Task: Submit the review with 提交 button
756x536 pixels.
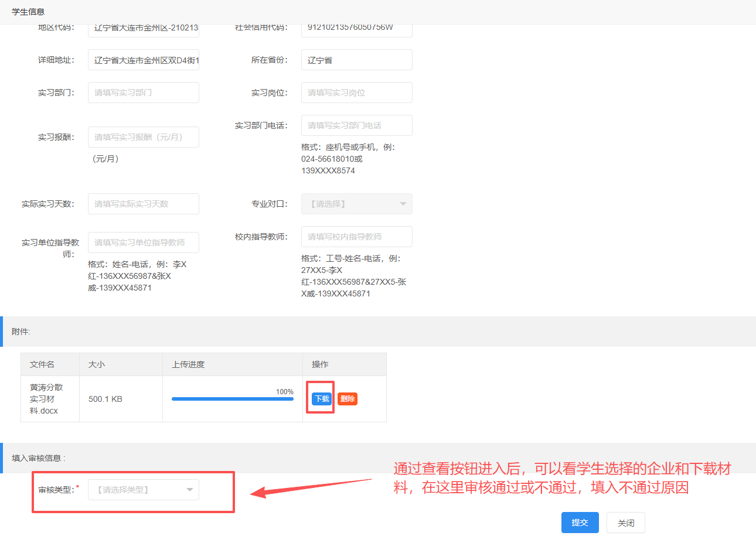Action: 580,523
